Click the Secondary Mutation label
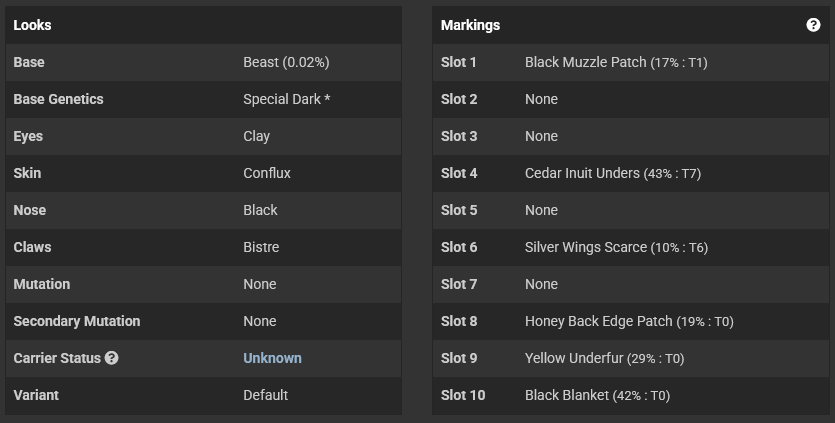The height and width of the screenshot is (423, 835). tap(77, 321)
